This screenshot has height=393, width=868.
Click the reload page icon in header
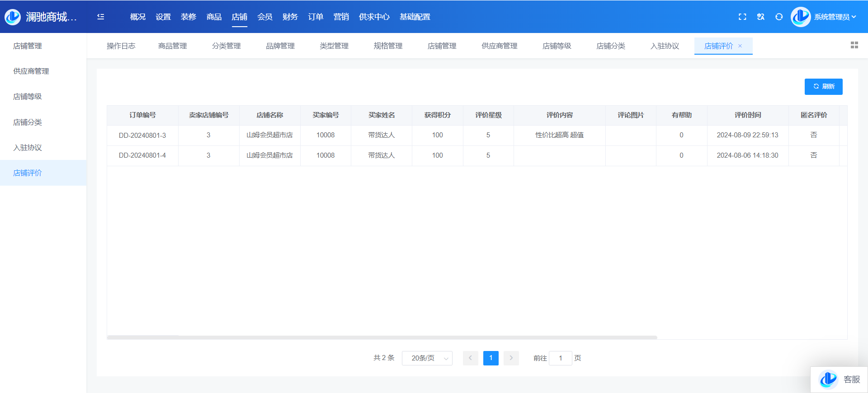[x=779, y=17]
